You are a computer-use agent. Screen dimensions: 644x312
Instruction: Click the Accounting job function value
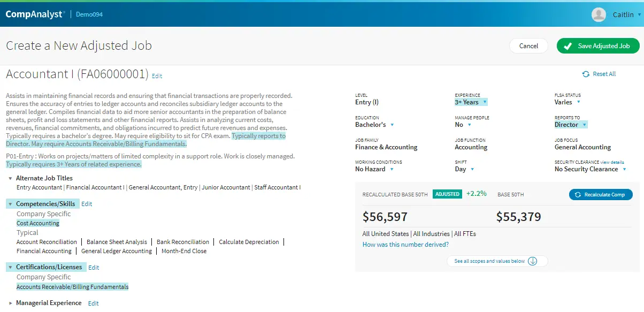[x=471, y=147]
